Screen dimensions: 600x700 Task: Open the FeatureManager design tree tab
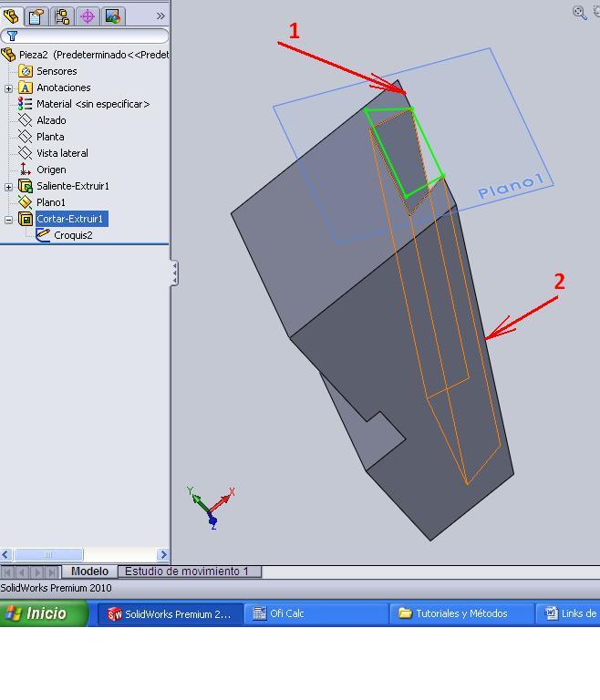[x=12, y=15]
